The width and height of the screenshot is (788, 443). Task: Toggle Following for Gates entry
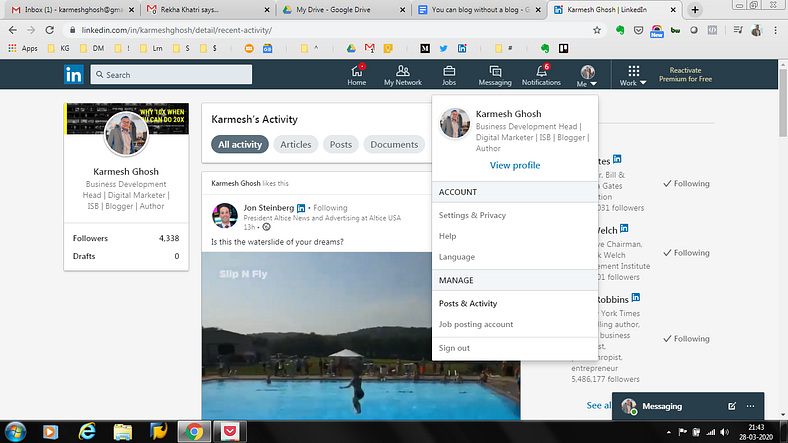pos(686,183)
